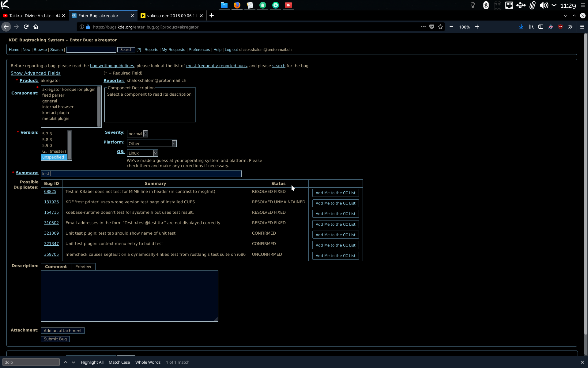Open bug 68825 link
The height and width of the screenshot is (368, 588).
50,191
